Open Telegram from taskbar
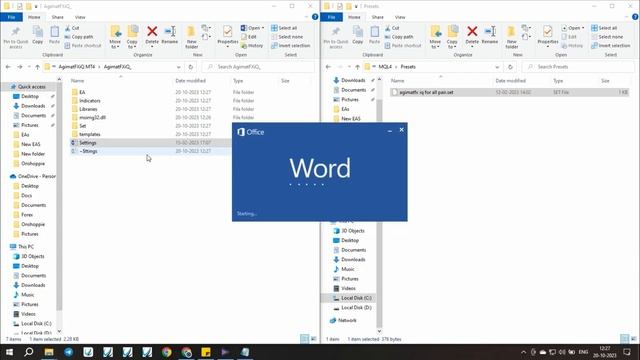This screenshot has width=640, height=360. tap(69, 352)
